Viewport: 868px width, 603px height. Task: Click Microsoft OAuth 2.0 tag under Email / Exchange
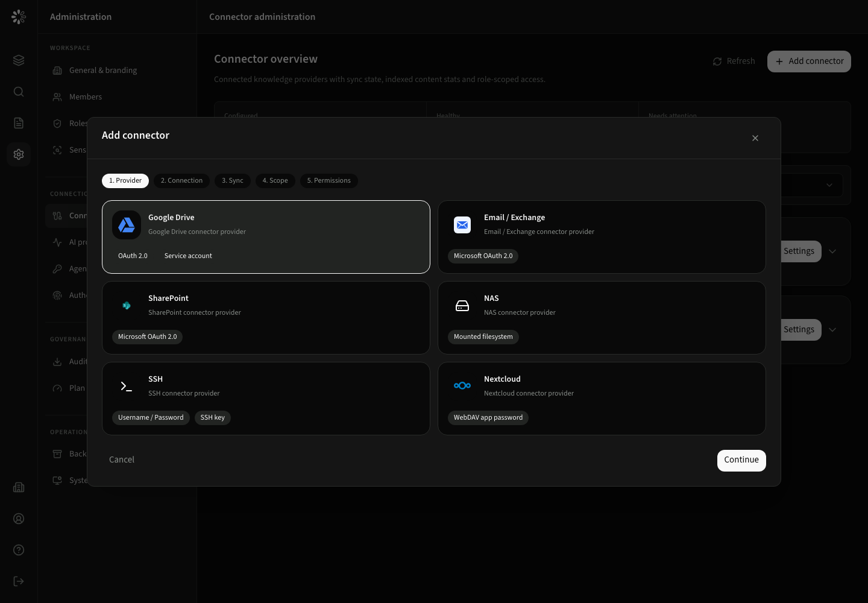pyautogui.click(x=483, y=256)
